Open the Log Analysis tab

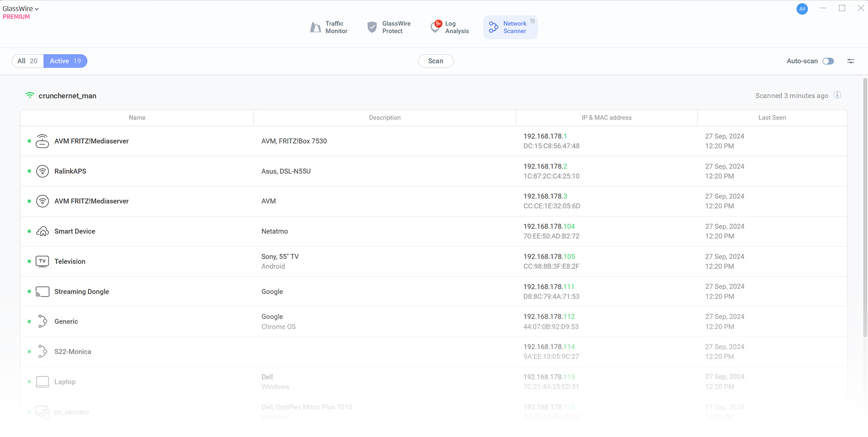(450, 27)
